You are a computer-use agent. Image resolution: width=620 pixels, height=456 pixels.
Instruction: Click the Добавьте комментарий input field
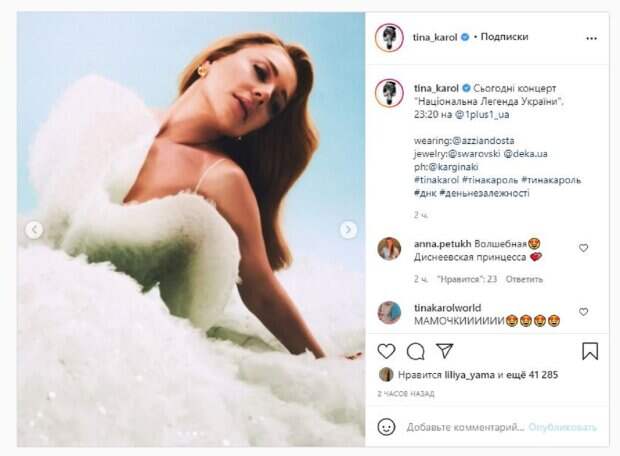click(x=460, y=426)
